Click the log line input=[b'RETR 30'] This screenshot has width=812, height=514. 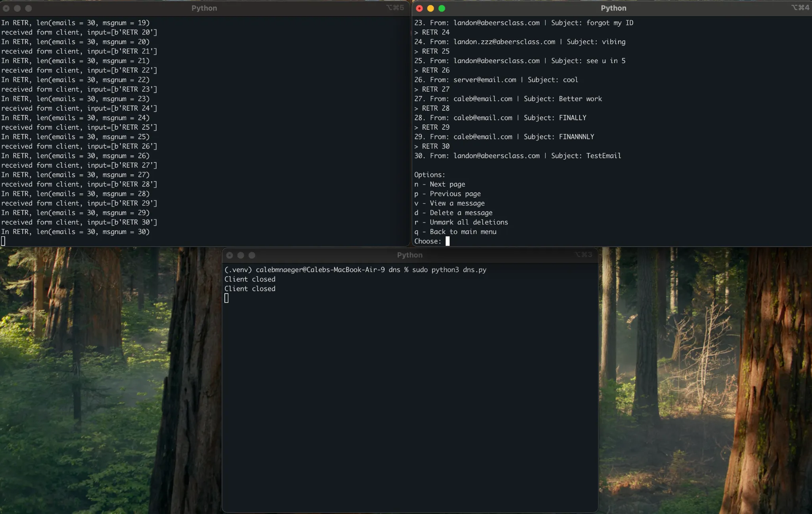pos(79,222)
